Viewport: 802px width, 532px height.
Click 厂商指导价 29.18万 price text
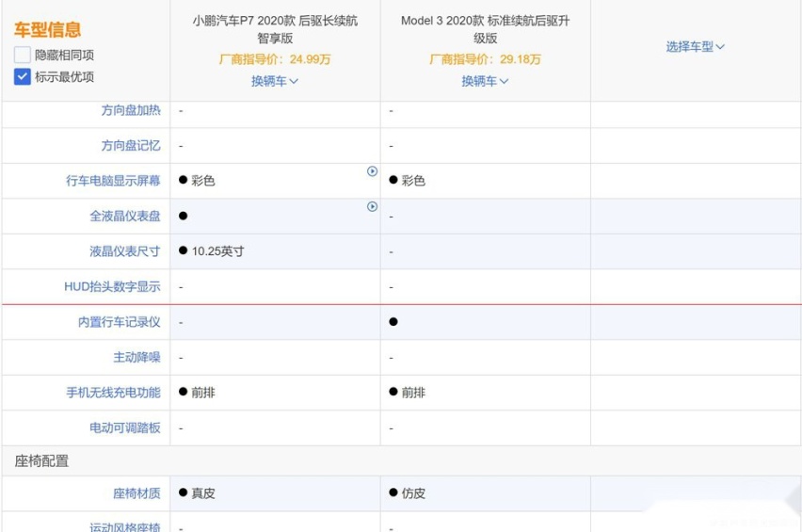click(x=485, y=59)
